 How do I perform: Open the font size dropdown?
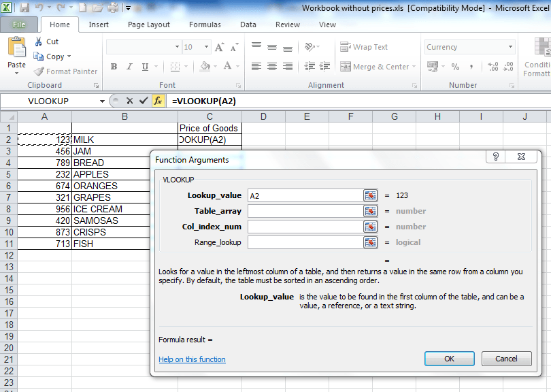click(x=206, y=47)
